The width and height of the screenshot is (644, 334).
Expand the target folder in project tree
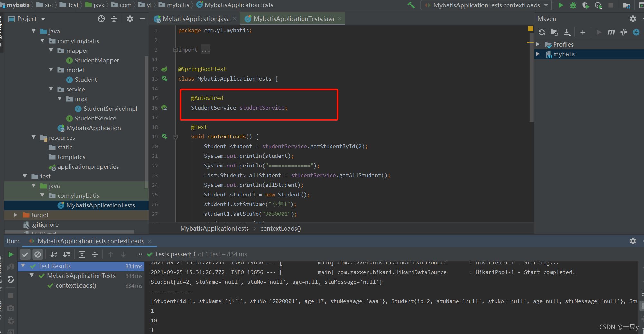pos(15,215)
